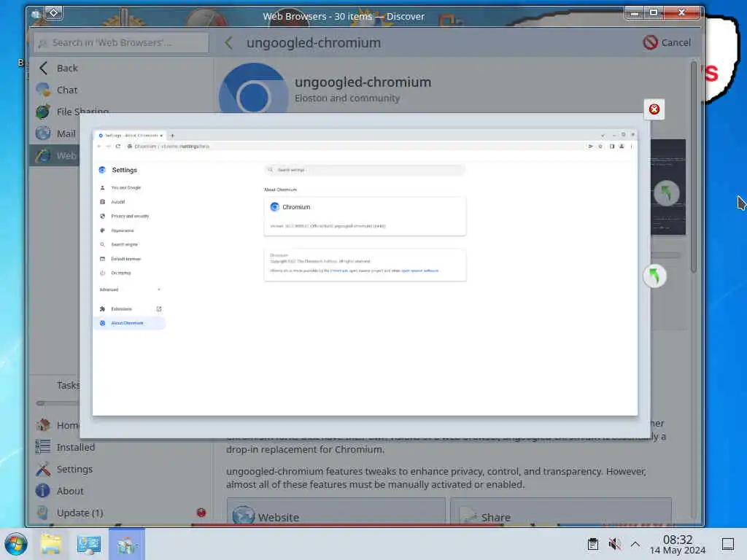Go back using green chevron beside ungoogled-chromium

228,43
